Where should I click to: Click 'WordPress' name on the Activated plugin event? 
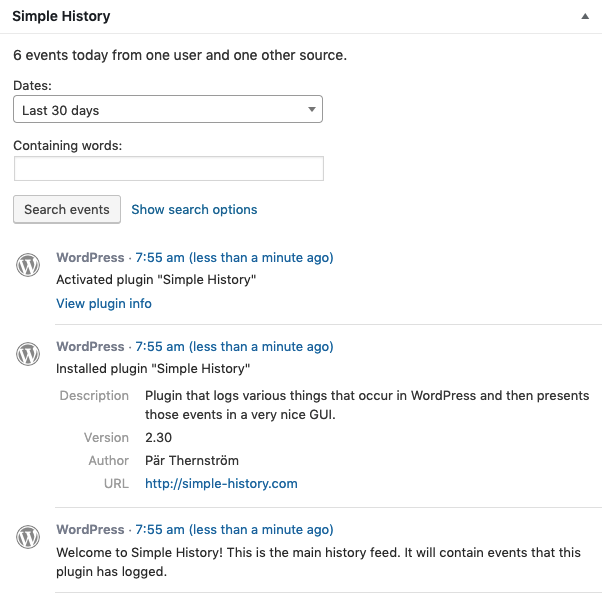[x=90, y=258]
